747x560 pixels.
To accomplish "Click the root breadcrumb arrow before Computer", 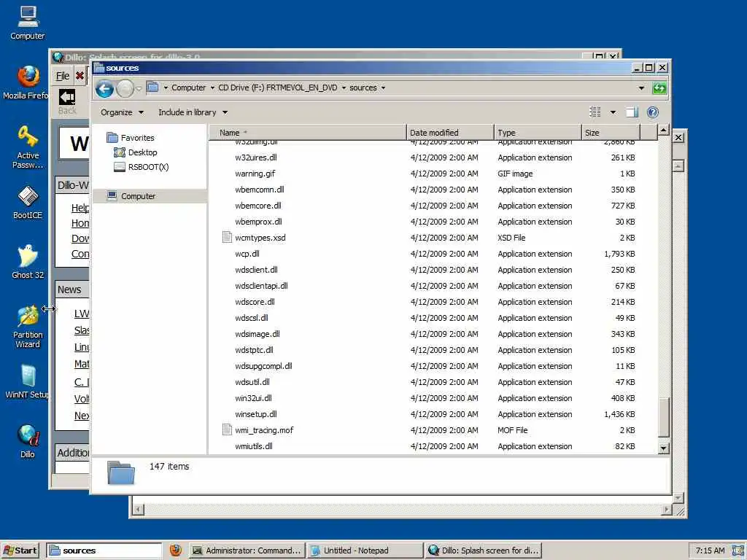I will (166, 87).
